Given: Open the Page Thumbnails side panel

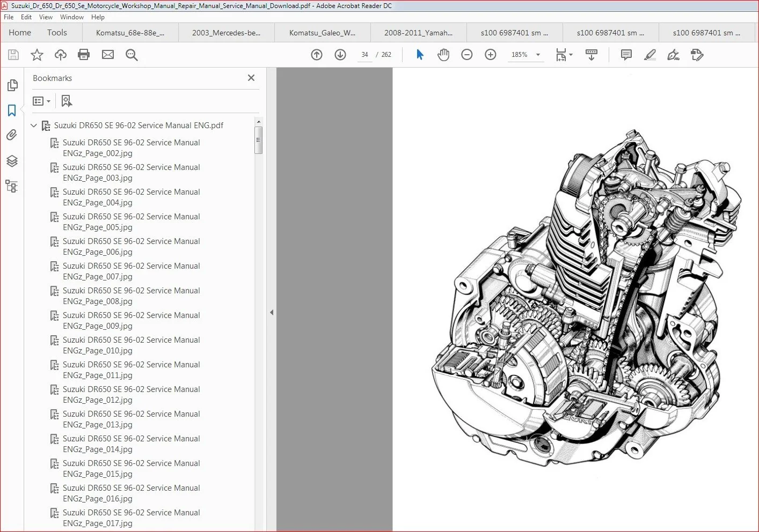Looking at the screenshot, I should 12,85.
